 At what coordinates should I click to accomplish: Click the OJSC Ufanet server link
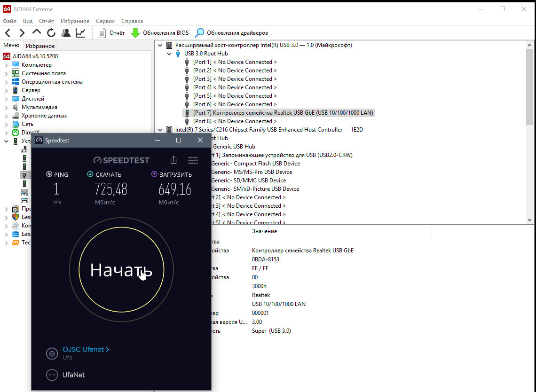[86, 349]
